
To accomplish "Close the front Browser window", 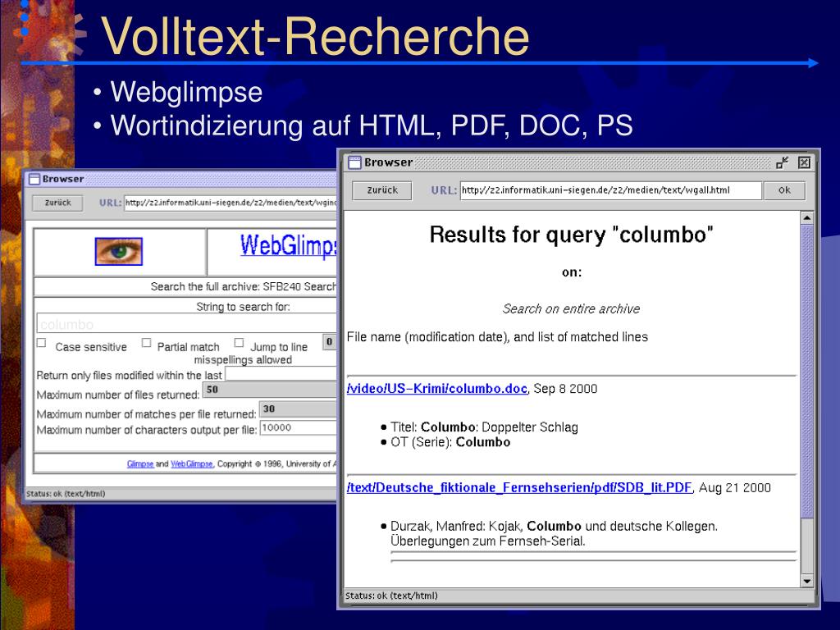I will (x=804, y=162).
